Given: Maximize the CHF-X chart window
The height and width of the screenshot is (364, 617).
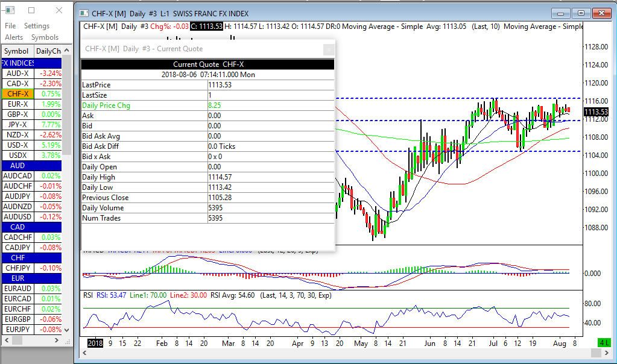Looking at the screenshot, I should [581, 13].
